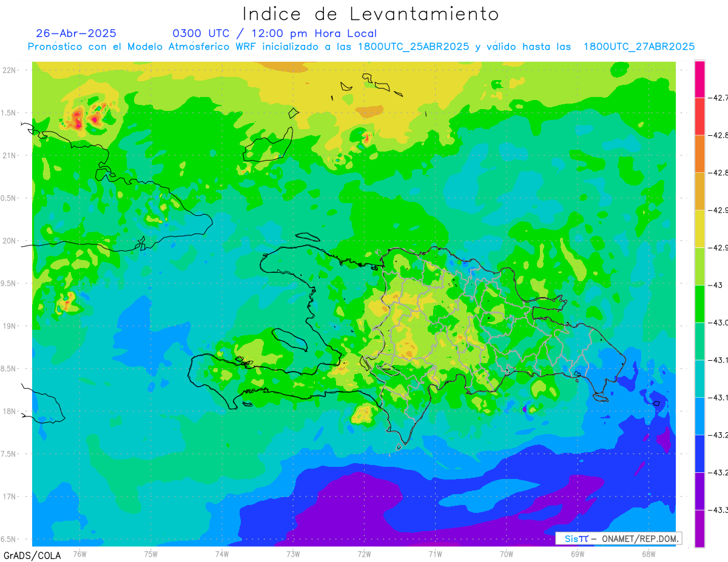
Task: Click the '-42.7' colorbar value
Action: (719, 98)
